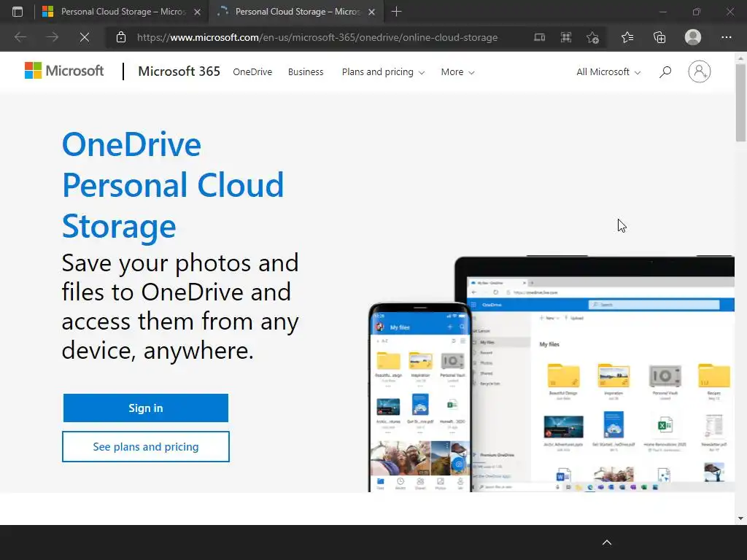This screenshot has height=560, width=747.
Task: Open the installable app icon in address bar
Action: pos(539,37)
